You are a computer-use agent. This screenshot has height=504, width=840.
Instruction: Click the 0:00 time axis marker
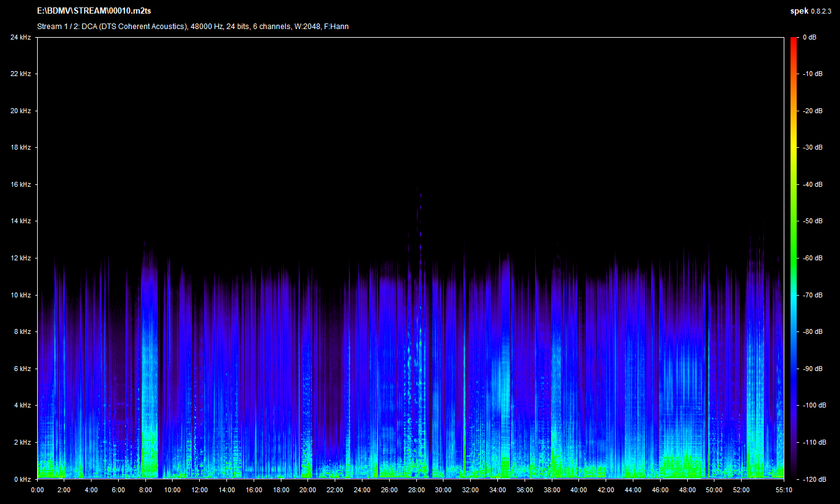click(37, 490)
